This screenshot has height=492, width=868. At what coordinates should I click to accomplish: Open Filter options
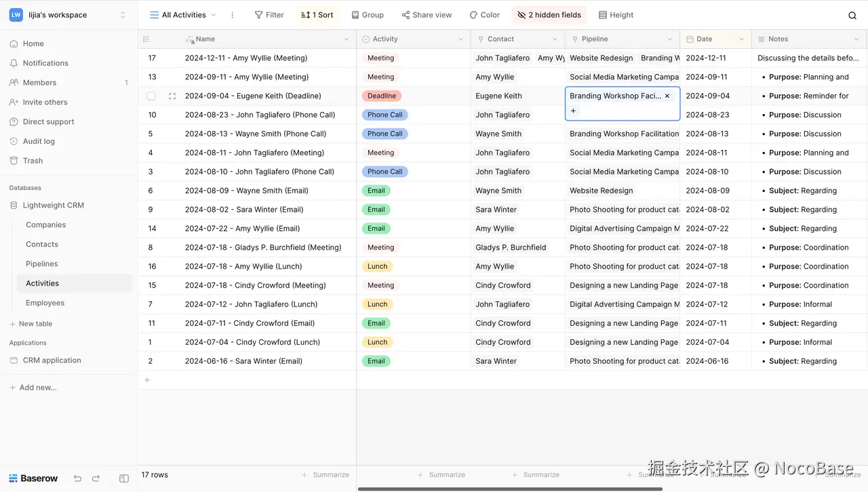(269, 15)
